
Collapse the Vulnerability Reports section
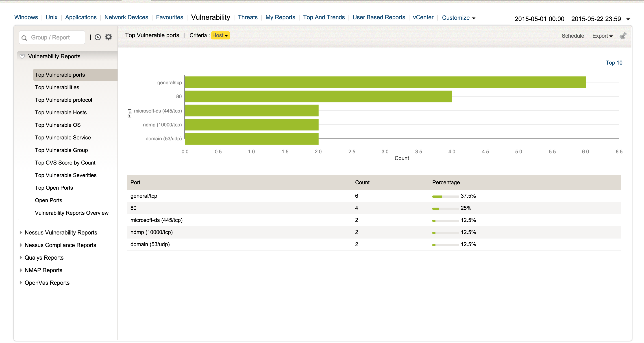(22, 56)
